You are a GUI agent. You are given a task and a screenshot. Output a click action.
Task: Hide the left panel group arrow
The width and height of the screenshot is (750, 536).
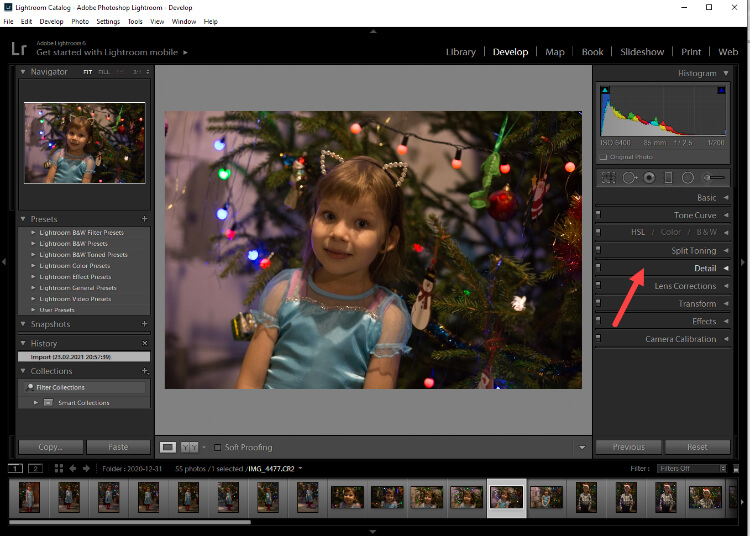(4, 262)
